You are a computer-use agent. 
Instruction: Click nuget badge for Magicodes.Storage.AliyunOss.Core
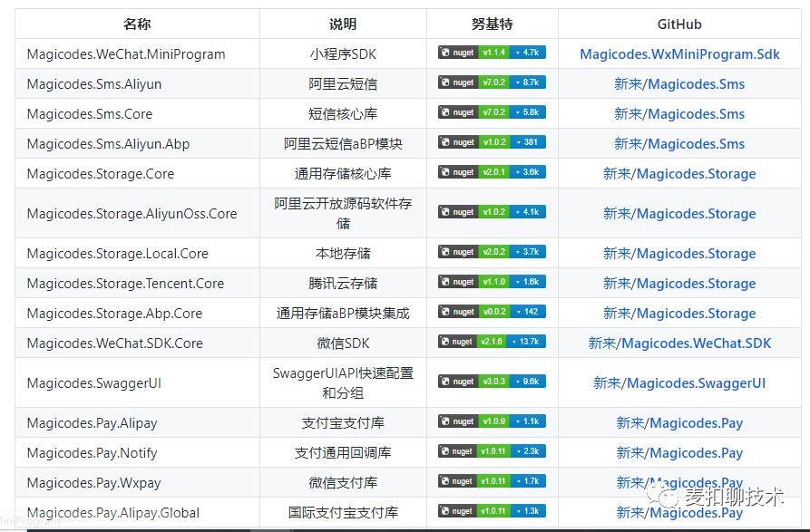(492, 212)
